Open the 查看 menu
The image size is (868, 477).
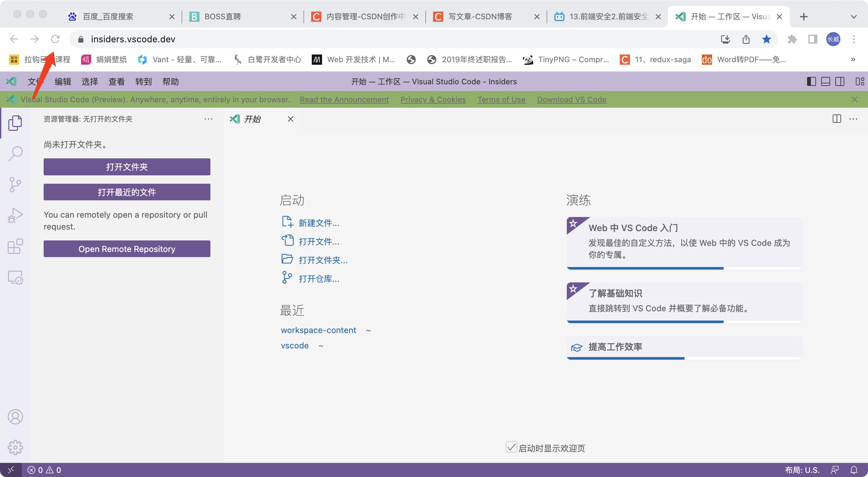pos(116,81)
